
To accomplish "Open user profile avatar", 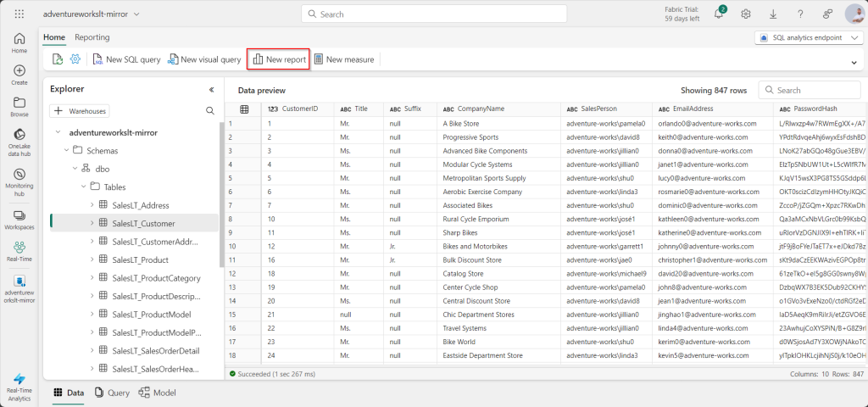I will [x=855, y=14].
